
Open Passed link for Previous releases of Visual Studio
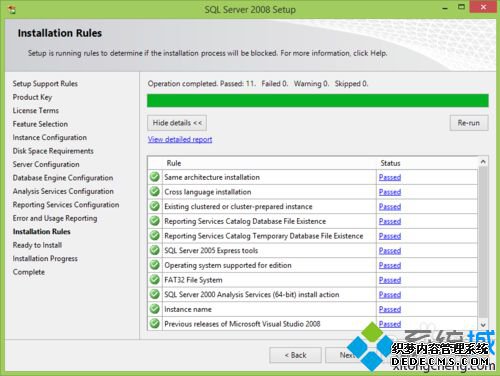390,324
